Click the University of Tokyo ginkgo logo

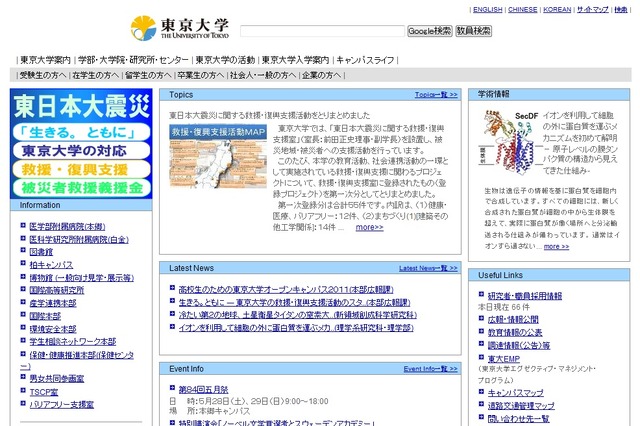pos(143,28)
